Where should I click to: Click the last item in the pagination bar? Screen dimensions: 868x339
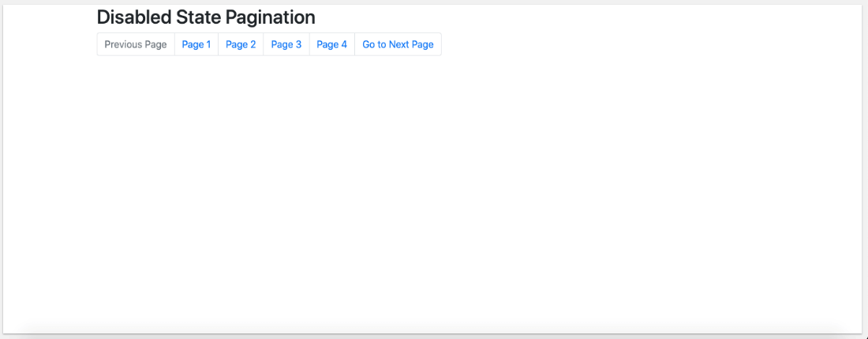[x=398, y=44]
